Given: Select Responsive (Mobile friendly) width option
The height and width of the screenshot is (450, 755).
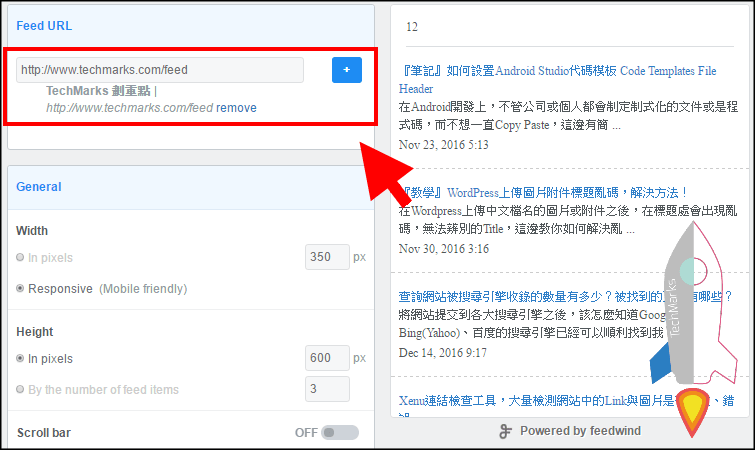Looking at the screenshot, I should pyautogui.click(x=20, y=288).
